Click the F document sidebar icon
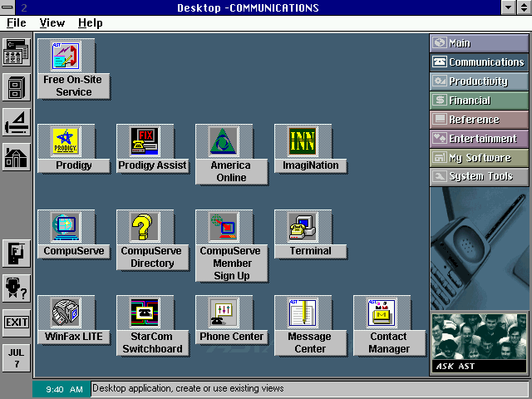Screen dimensions: 532x399 tap(17, 253)
